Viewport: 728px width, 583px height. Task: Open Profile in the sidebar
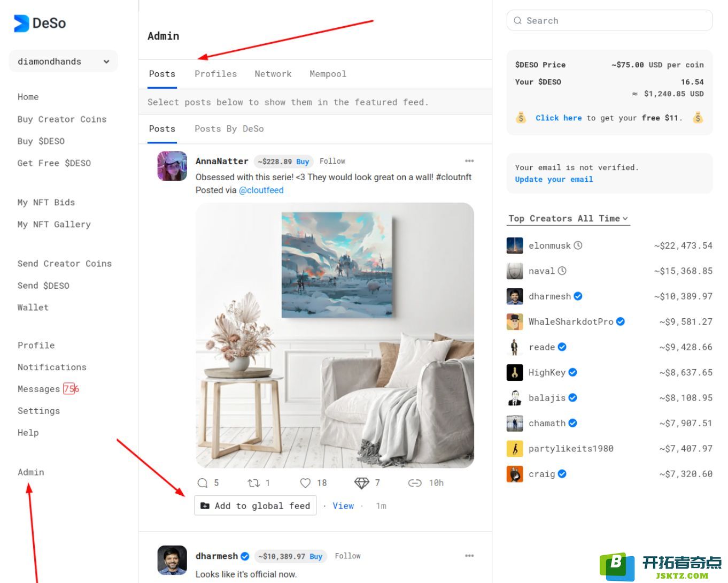(36, 346)
